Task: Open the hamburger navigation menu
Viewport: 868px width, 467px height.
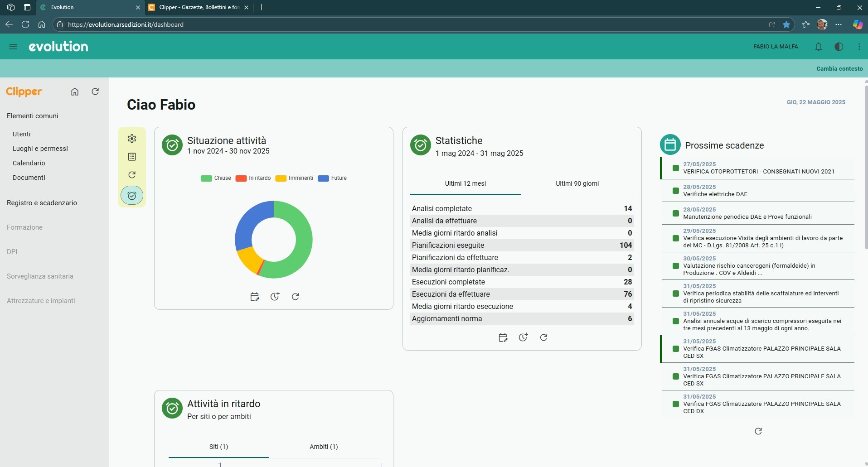Action: coord(13,47)
